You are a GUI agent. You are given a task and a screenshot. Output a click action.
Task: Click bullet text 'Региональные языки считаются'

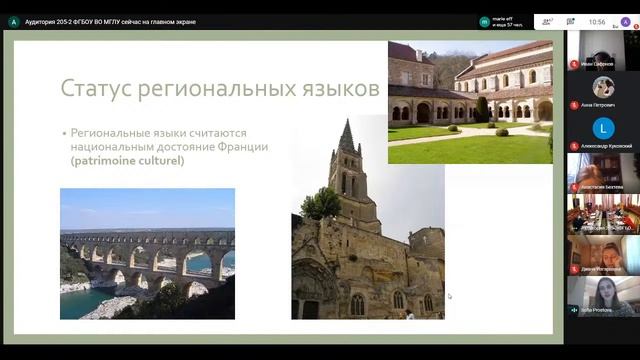(158, 133)
